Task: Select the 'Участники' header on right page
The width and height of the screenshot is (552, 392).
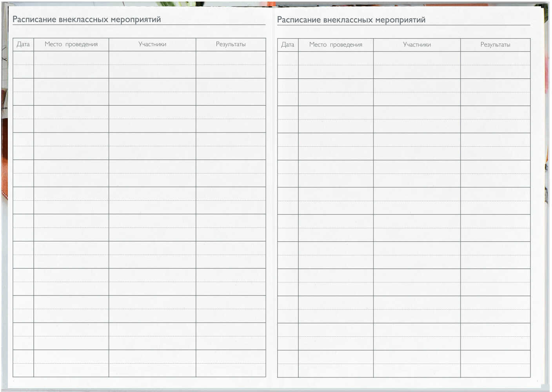Action: (x=417, y=45)
